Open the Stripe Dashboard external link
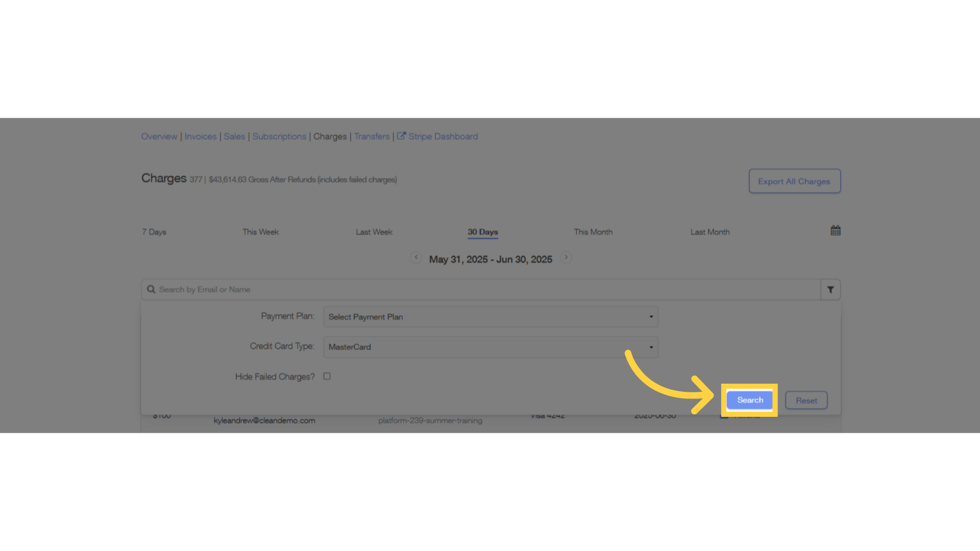This screenshot has width=980, height=551. [437, 137]
